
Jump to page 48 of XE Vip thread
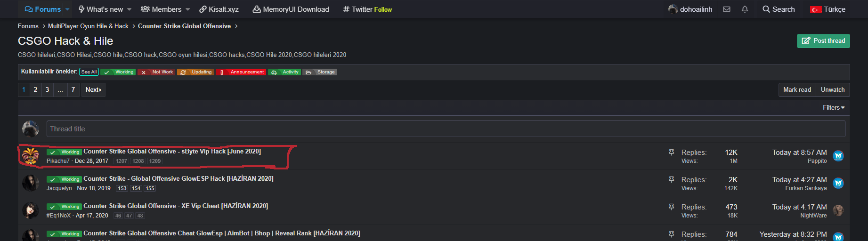140,216
